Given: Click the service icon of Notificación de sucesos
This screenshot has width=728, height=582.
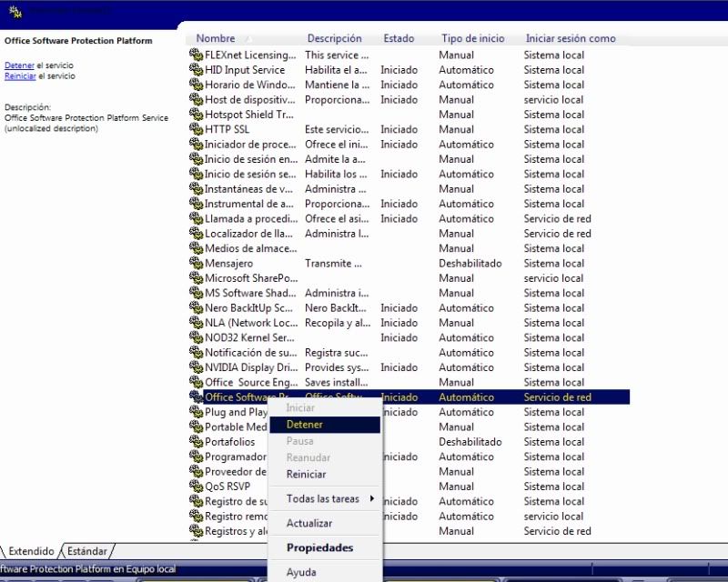Looking at the screenshot, I should click(196, 352).
